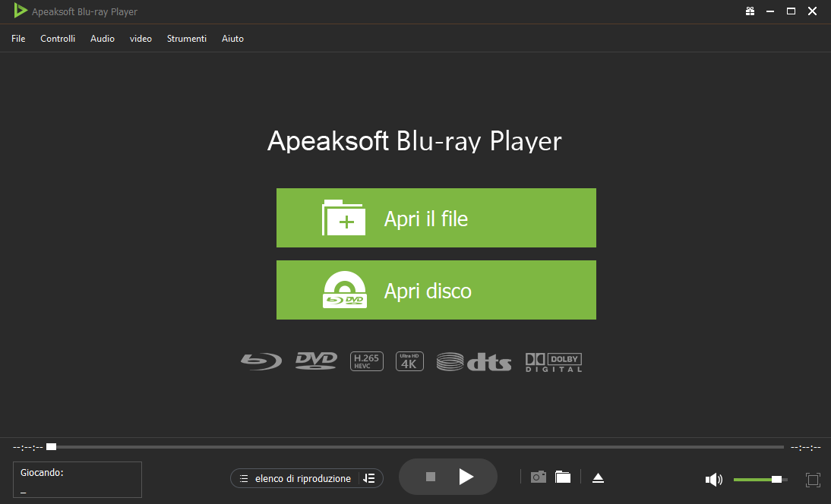The width and height of the screenshot is (831, 504).
Task: Click the Apri disco button
Action: (436, 290)
